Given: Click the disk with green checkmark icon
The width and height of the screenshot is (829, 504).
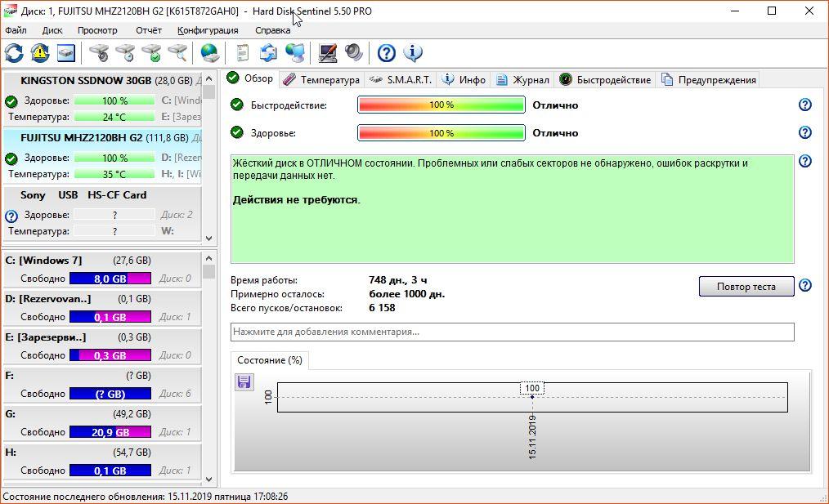Looking at the screenshot, I should point(151,53).
